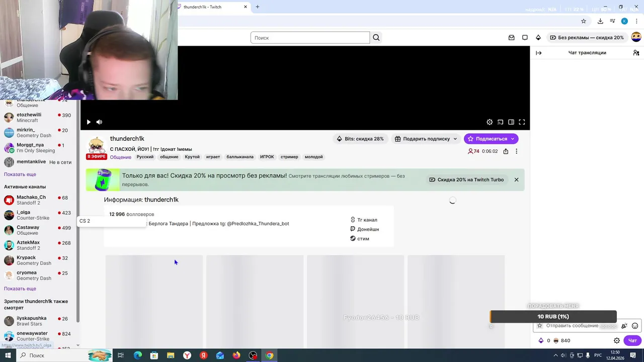The height and width of the screenshot is (362, 644).
Task: Click the search magnifier button
Action: point(376,38)
